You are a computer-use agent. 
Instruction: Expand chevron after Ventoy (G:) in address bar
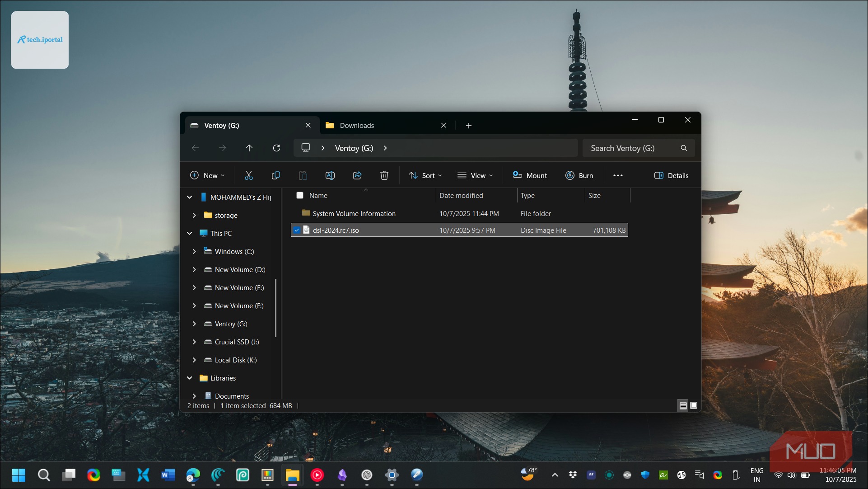point(385,148)
